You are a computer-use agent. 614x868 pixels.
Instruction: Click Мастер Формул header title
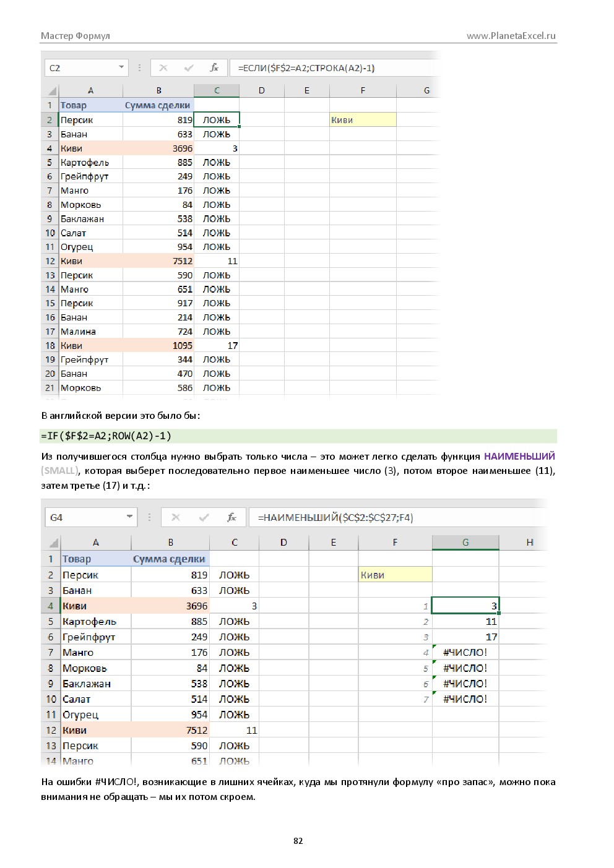coord(76,36)
